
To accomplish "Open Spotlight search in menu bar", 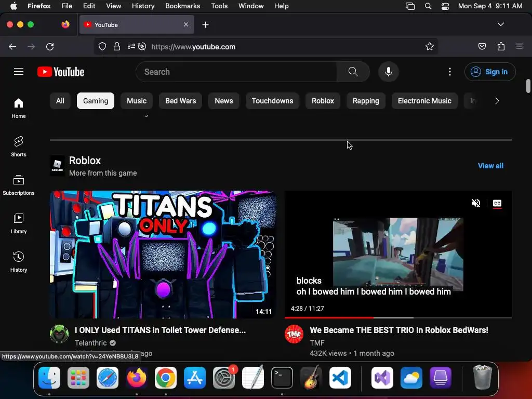I will click(428, 6).
